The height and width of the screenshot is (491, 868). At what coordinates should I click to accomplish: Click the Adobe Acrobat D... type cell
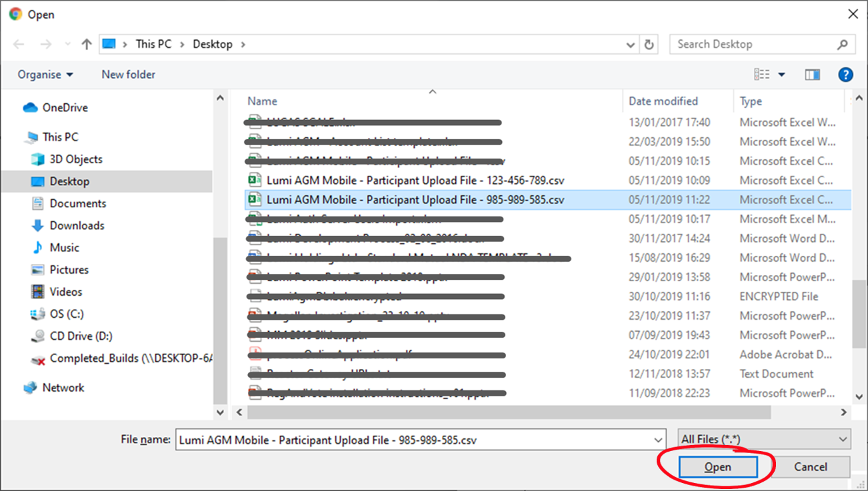tap(785, 354)
